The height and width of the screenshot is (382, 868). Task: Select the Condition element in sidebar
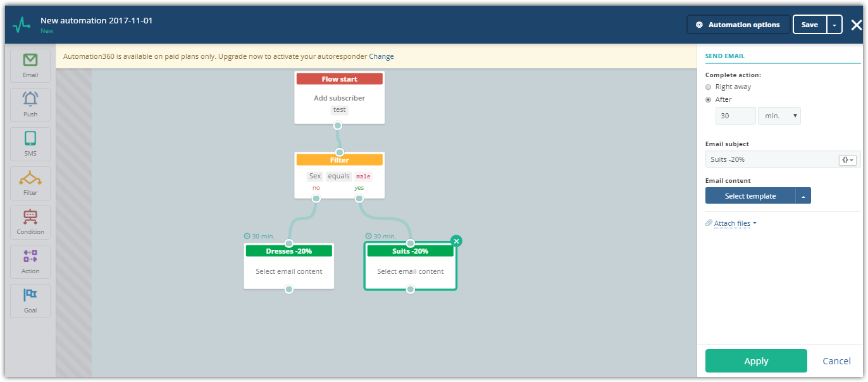[x=30, y=222]
